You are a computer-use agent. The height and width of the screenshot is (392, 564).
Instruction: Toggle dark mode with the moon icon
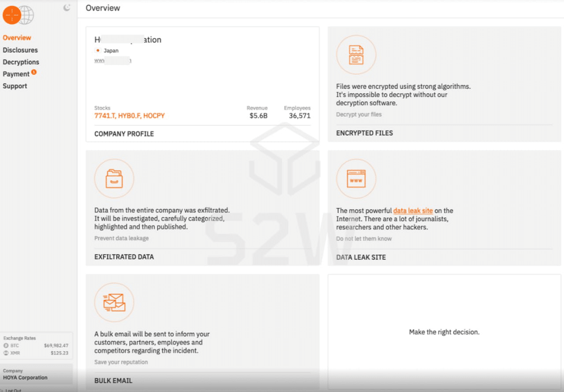67,7
